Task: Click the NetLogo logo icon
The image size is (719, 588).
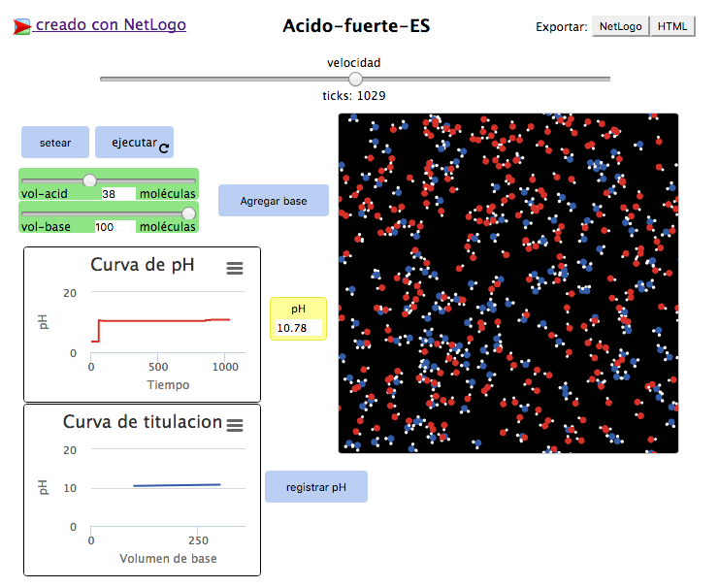Action: [x=22, y=26]
